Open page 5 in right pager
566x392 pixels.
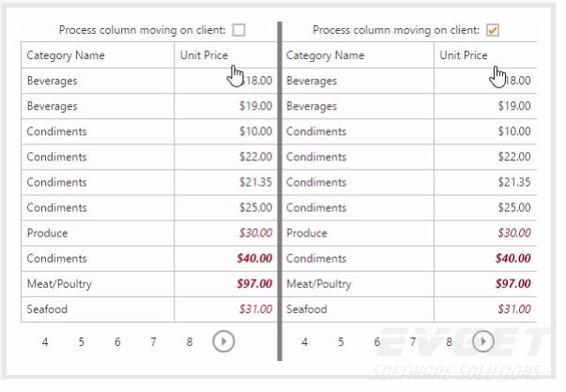click(341, 342)
